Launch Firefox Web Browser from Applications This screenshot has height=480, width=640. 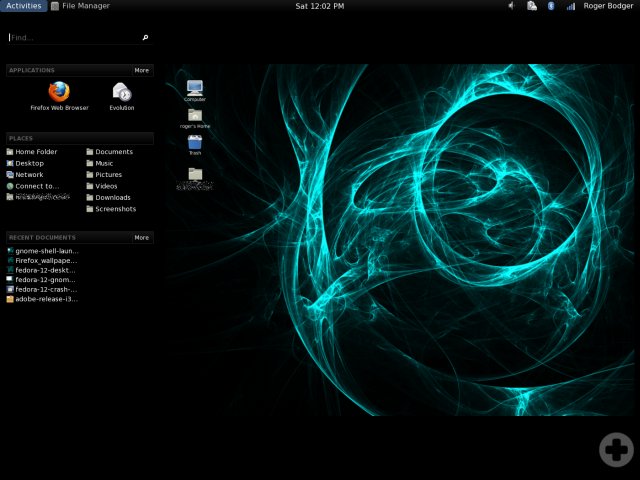coord(59,93)
